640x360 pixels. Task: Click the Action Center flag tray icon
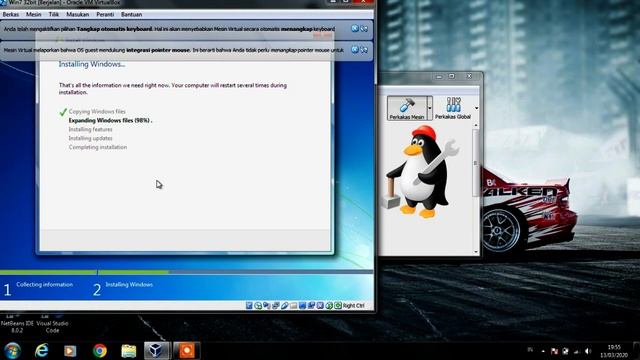554,351
